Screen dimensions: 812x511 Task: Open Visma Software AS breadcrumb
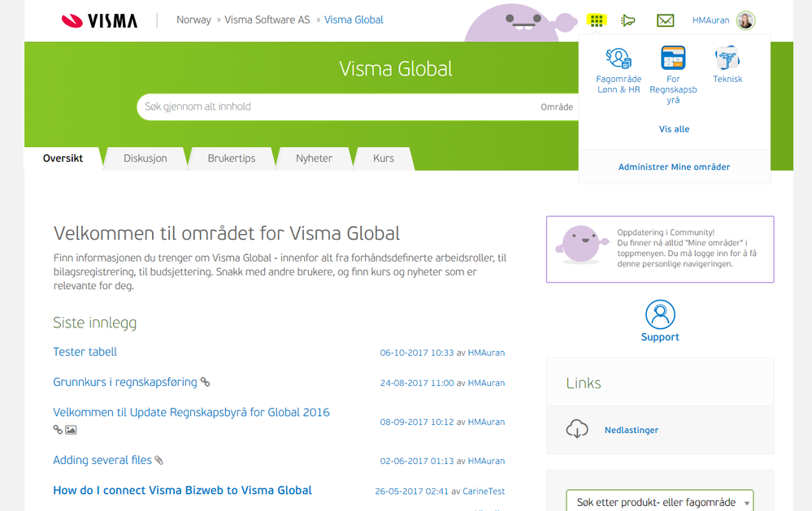coord(267,20)
